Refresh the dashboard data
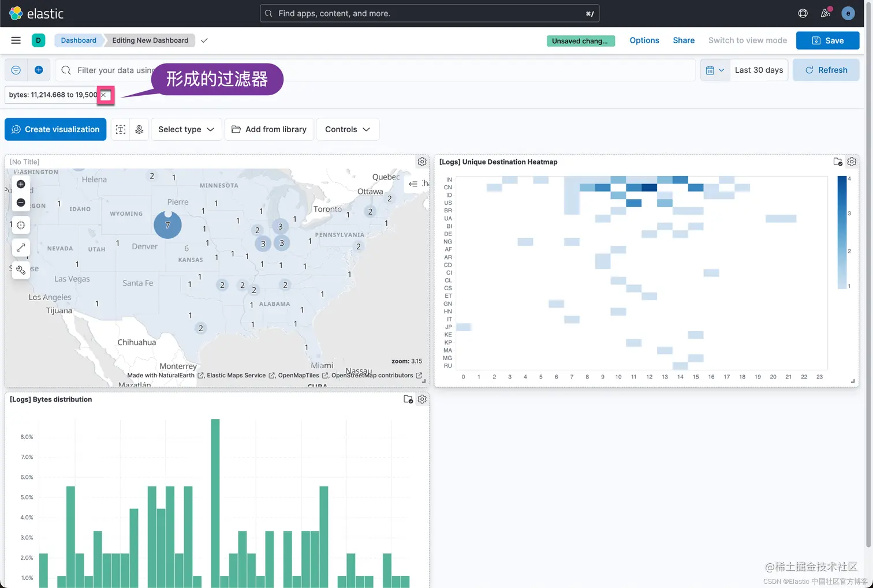This screenshot has height=588, width=873. pos(826,70)
